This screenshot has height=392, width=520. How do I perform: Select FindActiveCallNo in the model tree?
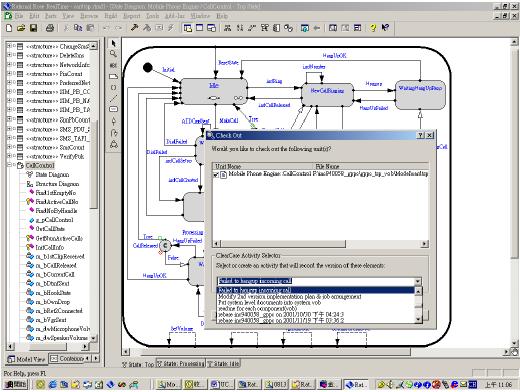[x=57, y=202]
